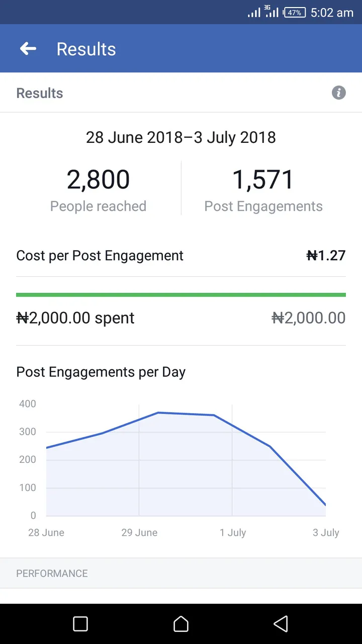Select the Results header title

(86, 49)
